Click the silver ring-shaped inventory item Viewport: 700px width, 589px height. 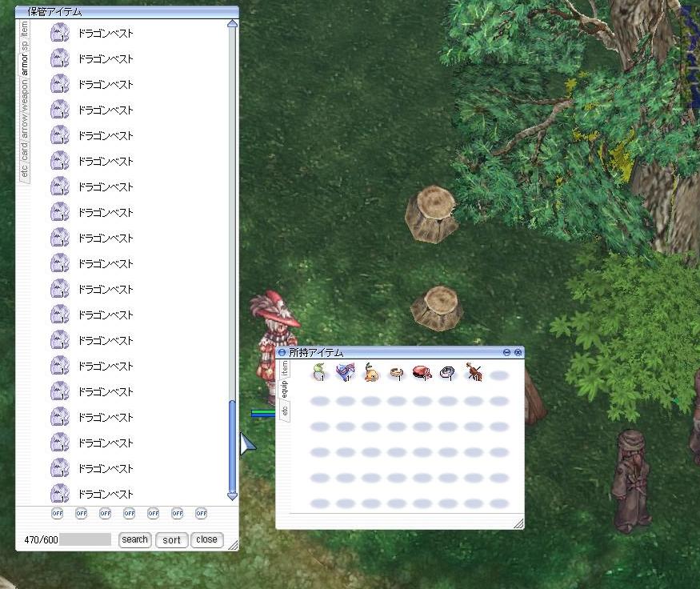(x=448, y=373)
